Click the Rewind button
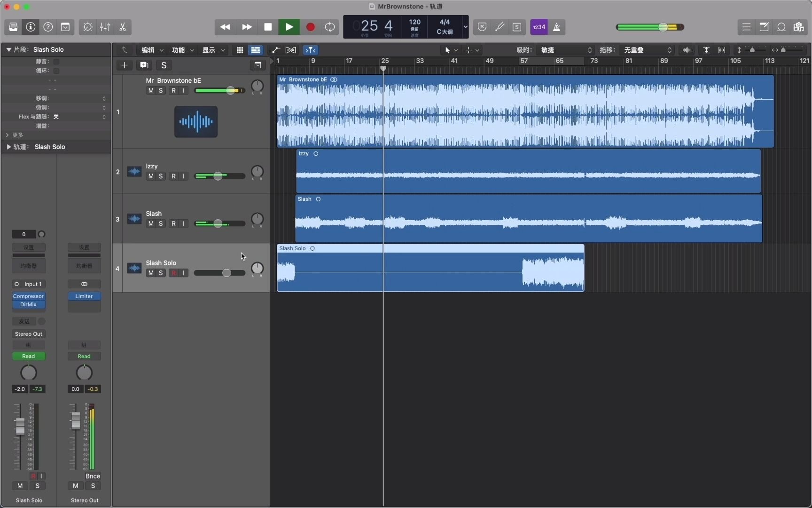This screenshot has height=508, width=812. coord(225,27)
